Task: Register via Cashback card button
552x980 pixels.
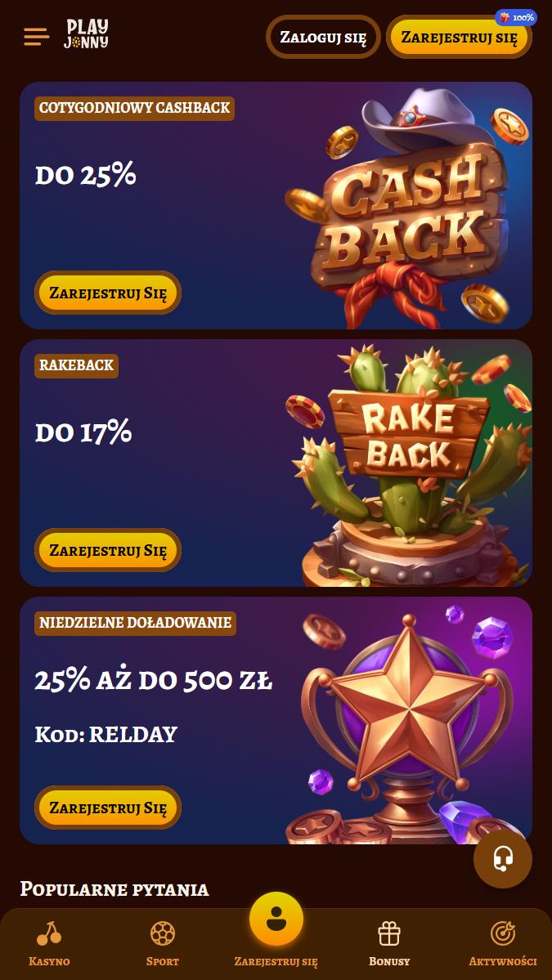Action: [x=107, y=293]
